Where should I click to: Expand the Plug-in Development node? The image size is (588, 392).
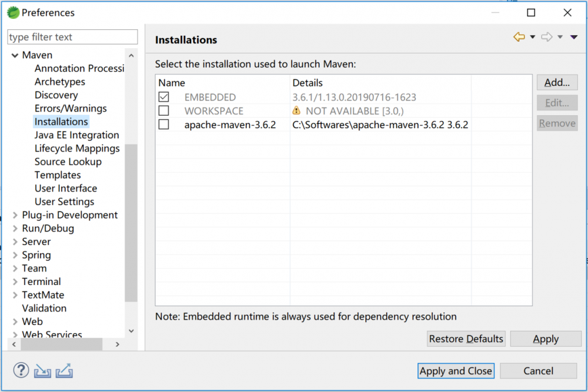15,215
